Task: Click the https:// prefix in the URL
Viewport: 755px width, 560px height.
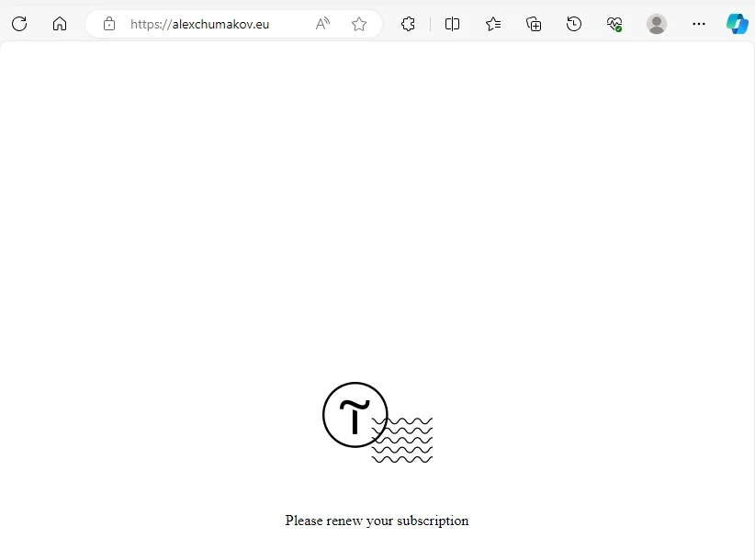Action: pos(151,24)
